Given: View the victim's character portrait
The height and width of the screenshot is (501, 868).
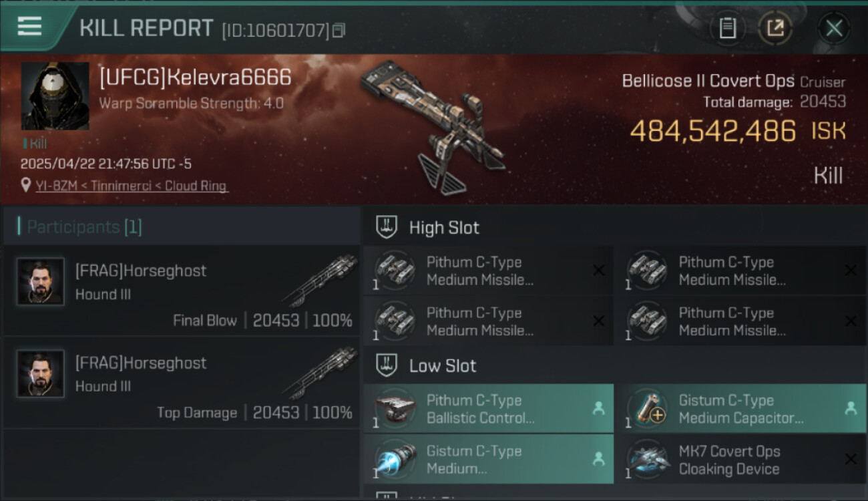Looking at the screenshot, I should tap(55, 96).
